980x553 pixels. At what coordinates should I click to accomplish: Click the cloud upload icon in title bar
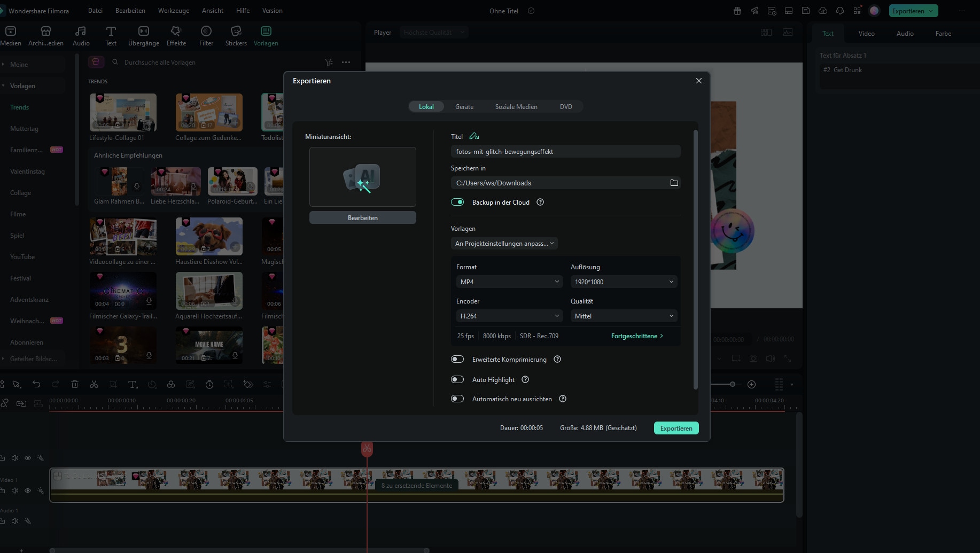click(823, 11)
